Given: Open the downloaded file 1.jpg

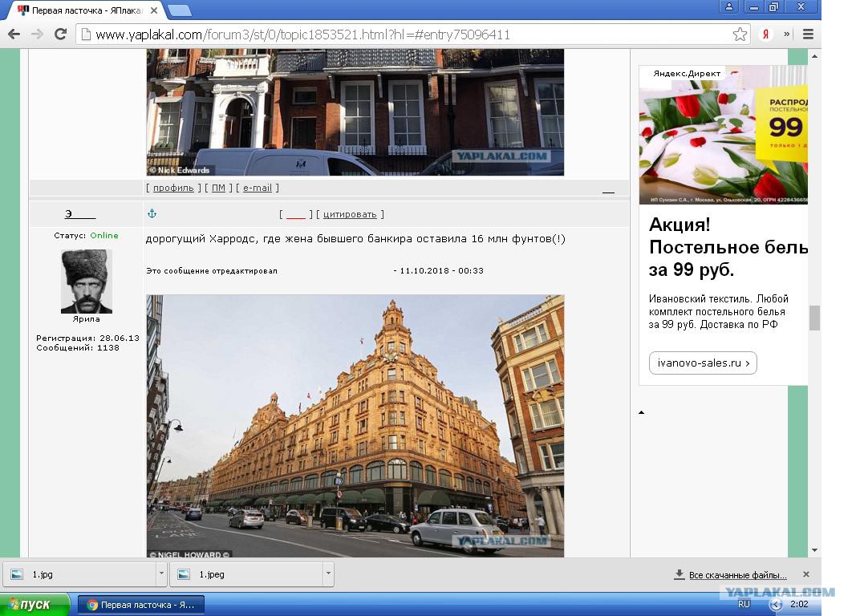Looking at the screenshot, I should pyautogui.click(x=81, y=574).
